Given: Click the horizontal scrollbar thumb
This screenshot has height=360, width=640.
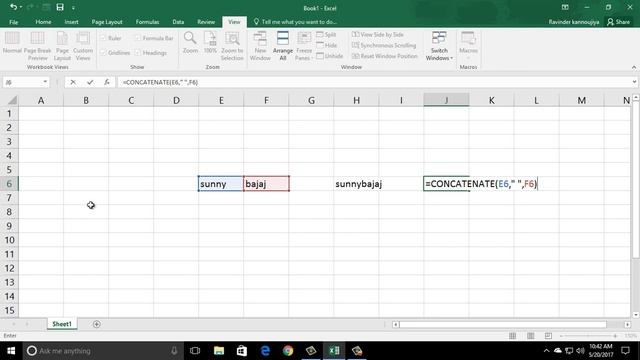Looking at the screenshot, I should 503,324.
